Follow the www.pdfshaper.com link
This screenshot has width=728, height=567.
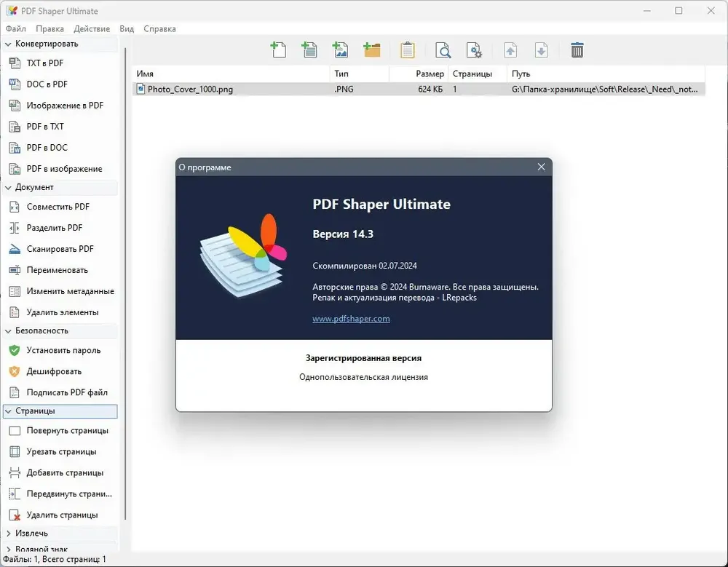point(351,319)
